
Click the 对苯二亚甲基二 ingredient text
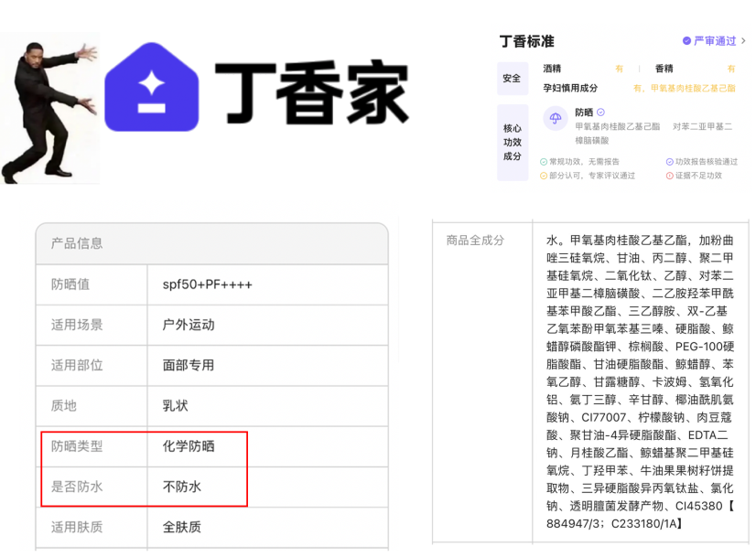coord(703,127)
